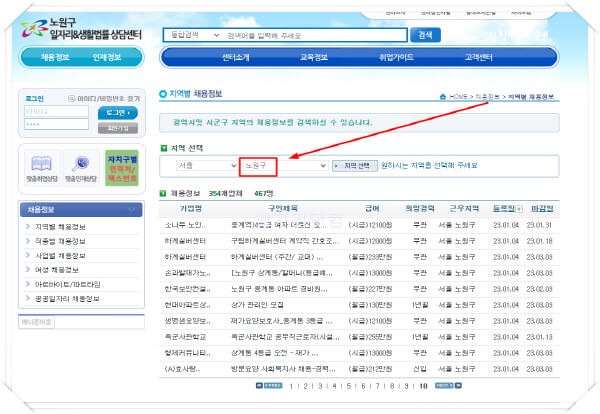This screenshot has height=414, width=600.
Task: Open 방문요양 사회복지사 채용 posting
Action: point(283,369)
